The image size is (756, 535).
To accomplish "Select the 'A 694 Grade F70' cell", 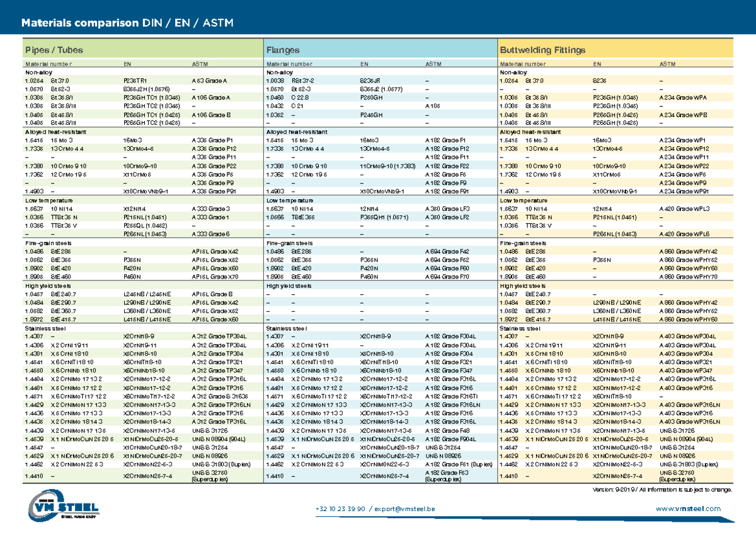I will coord(447,276).
